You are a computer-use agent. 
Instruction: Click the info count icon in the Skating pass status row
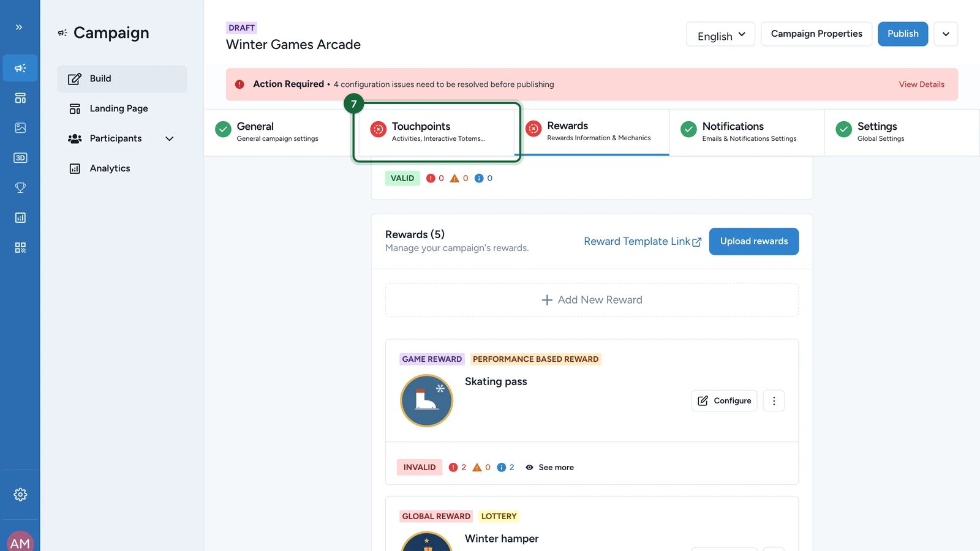502,467
